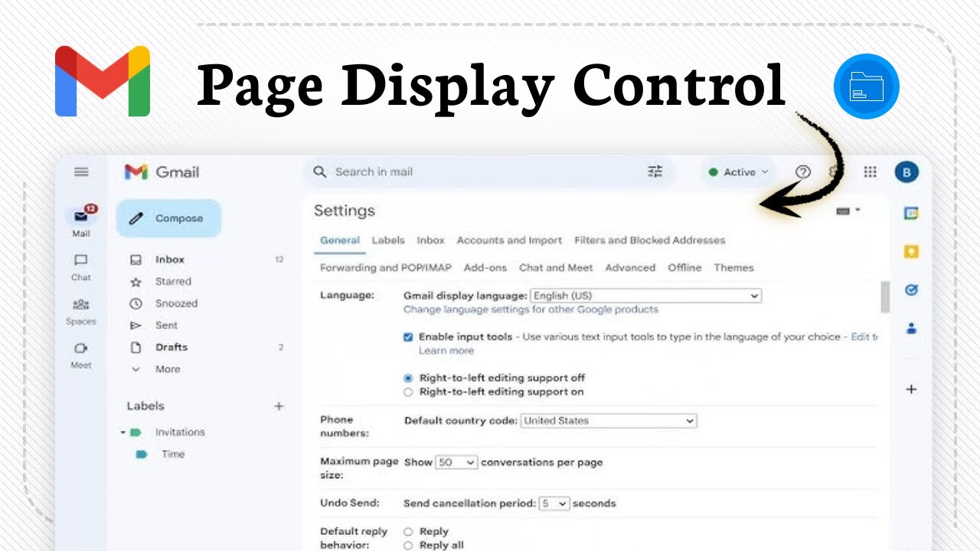This screenshot has width=980, height=551.
Task: Open conversations per page dropdown
Action: coord(456,462)
